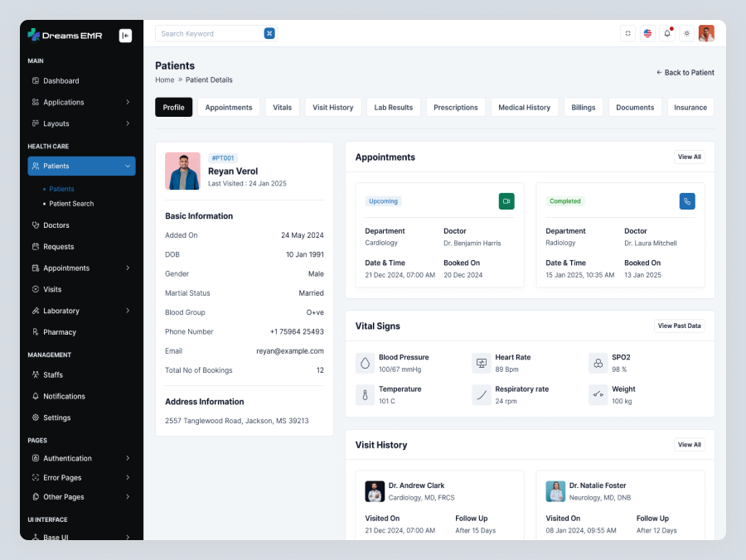
Task: Click the Temperature thermometer icon in Vital Signs
Action: [x=365, y=394]
